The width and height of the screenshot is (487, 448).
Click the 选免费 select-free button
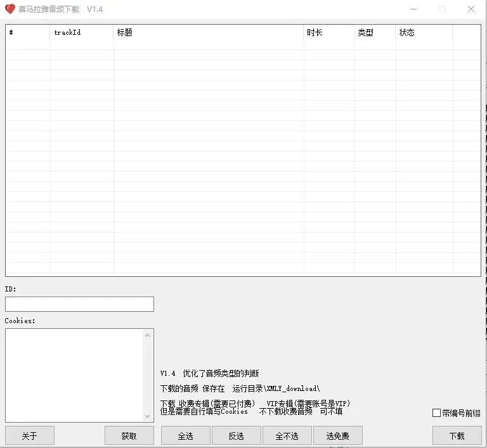point(338,435)
